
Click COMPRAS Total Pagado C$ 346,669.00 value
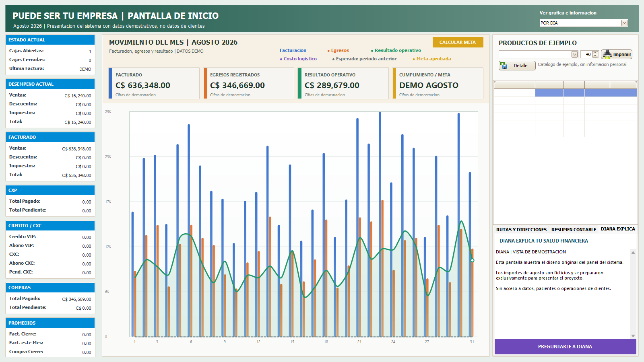pos(76,299)
